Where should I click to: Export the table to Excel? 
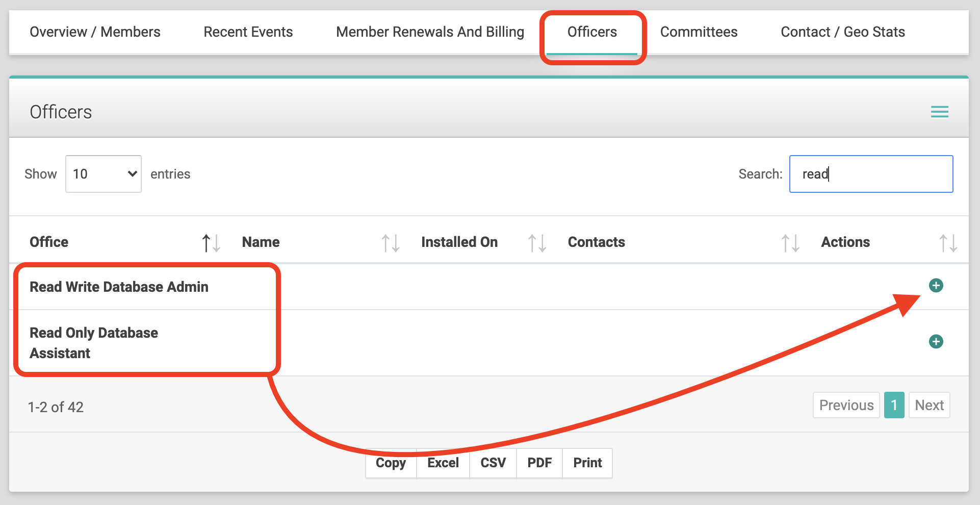443,463
